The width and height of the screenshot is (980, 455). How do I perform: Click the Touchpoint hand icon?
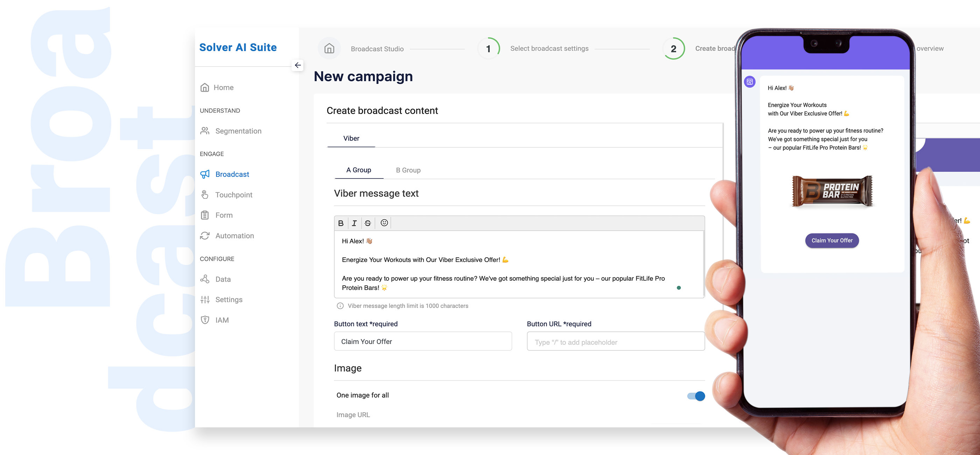click(x=205, y=195)
